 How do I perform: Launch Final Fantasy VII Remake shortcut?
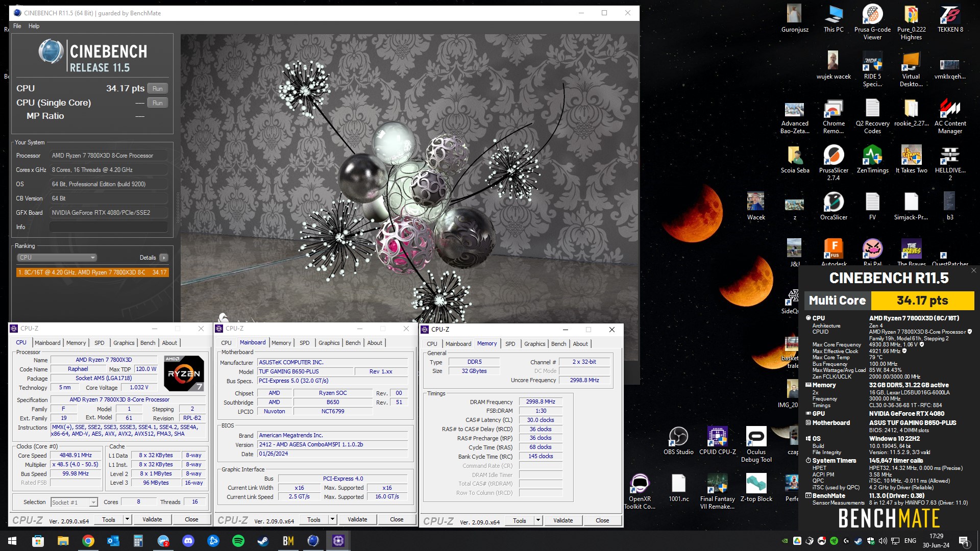coord(717,491)
